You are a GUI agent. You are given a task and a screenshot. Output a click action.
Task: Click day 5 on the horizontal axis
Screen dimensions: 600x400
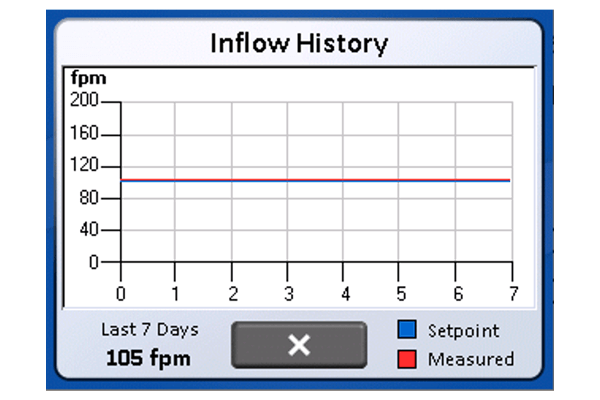pyautogui.click(x=401, y=295)
